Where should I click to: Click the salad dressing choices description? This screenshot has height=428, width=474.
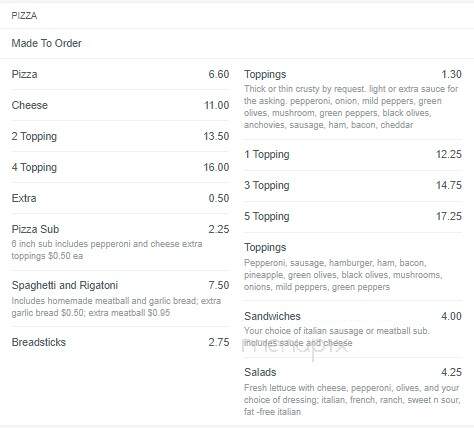pos(352,400)
